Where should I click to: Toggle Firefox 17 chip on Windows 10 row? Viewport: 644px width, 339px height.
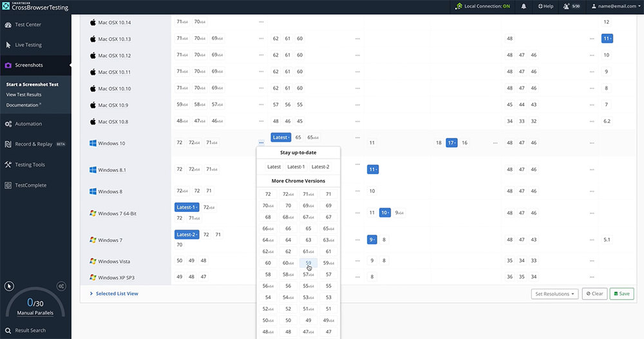451,142
